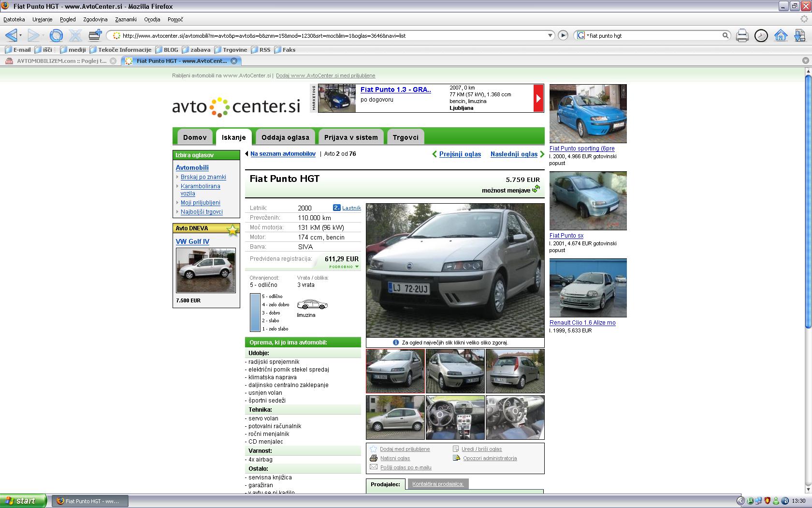The image size is (812, 508).
Task: Click the search magnifier icon in search box
Action: 725,35
